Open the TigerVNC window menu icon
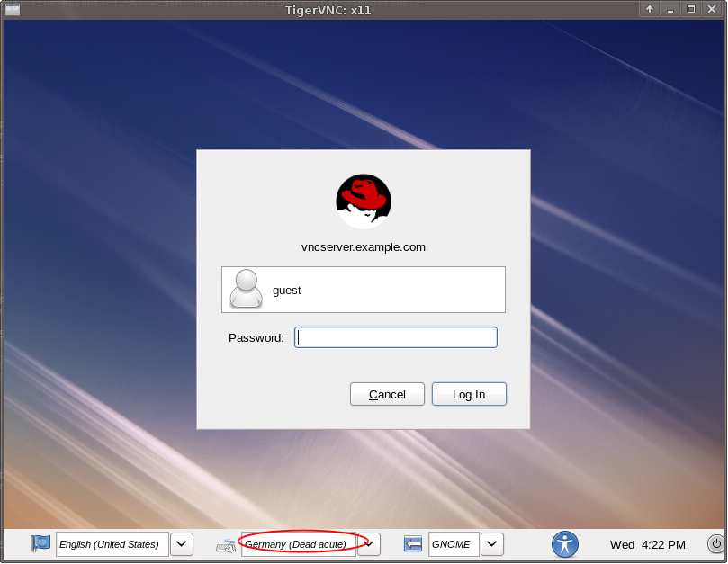Image resolution: width=728 pixels, height=564 pixels. [13, 9]
